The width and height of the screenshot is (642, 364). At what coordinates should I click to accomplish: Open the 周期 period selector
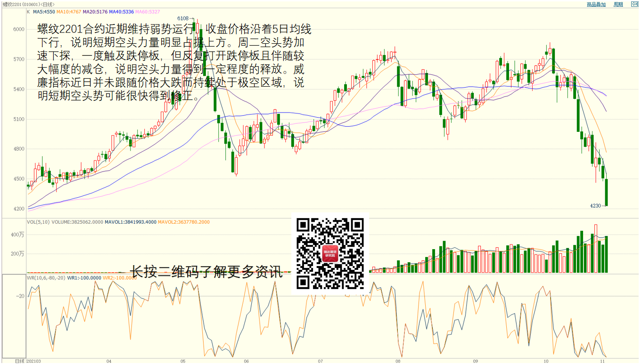click(618, 4)
